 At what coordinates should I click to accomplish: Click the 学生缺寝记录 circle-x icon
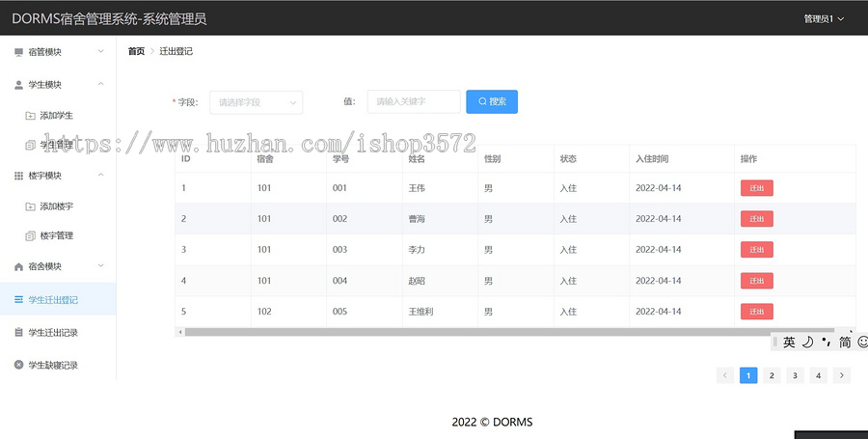[19, 365]
